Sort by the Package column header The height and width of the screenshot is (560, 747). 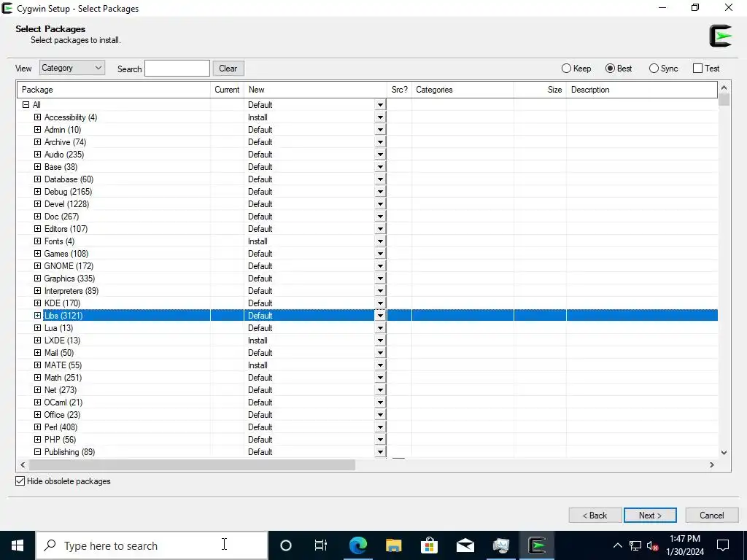pos(114,90)
